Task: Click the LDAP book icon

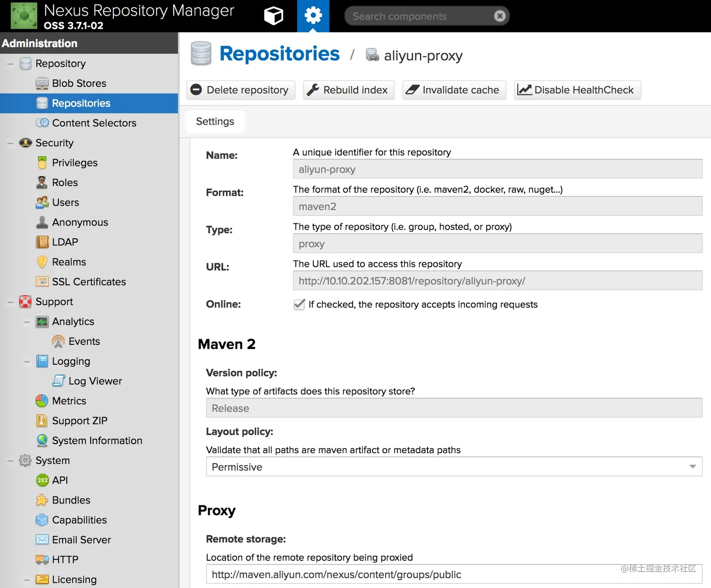Action: (x=42, y=242)
